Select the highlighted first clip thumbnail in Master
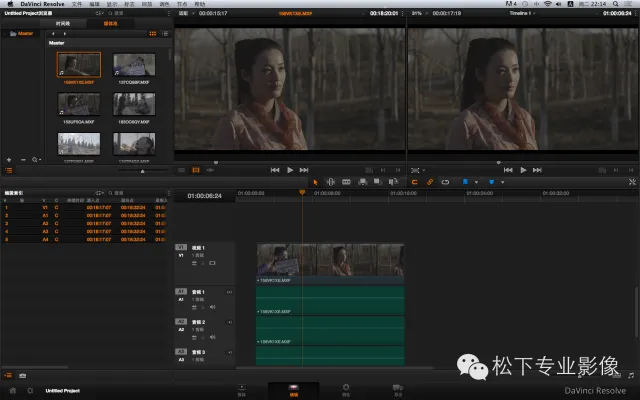The width and height of the screenshot is (640, 400). (x=79, y=64)
